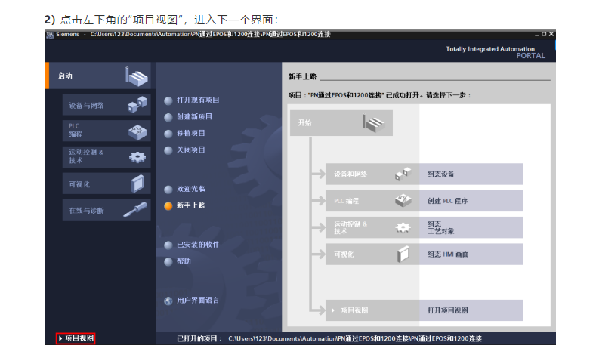Choose 关闭项目 from the action list
Screen dimensions: 596x364
(x=190, y=150)
